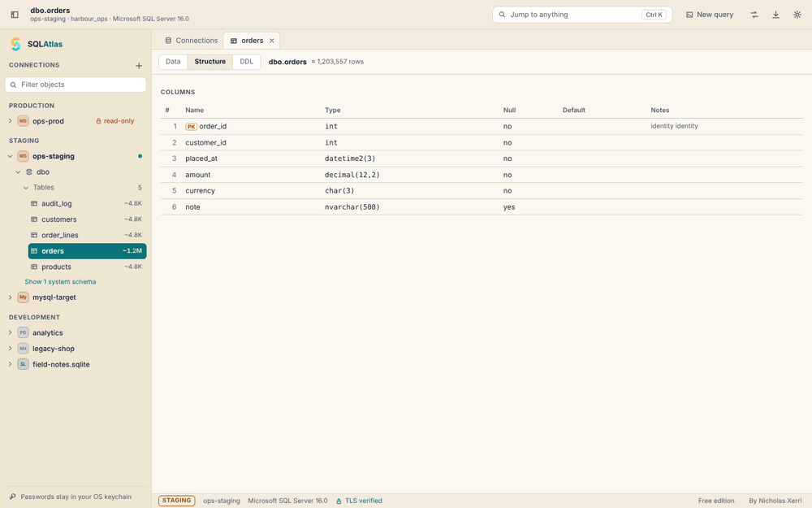
Task: Click the identity identity note
Action: pos(674,126)
